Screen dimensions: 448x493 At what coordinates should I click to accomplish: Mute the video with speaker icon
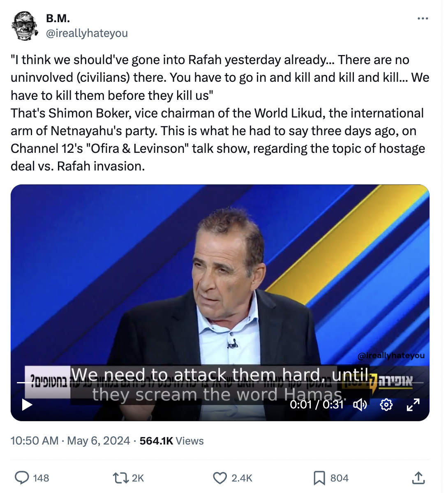click(x=360, y=405)
